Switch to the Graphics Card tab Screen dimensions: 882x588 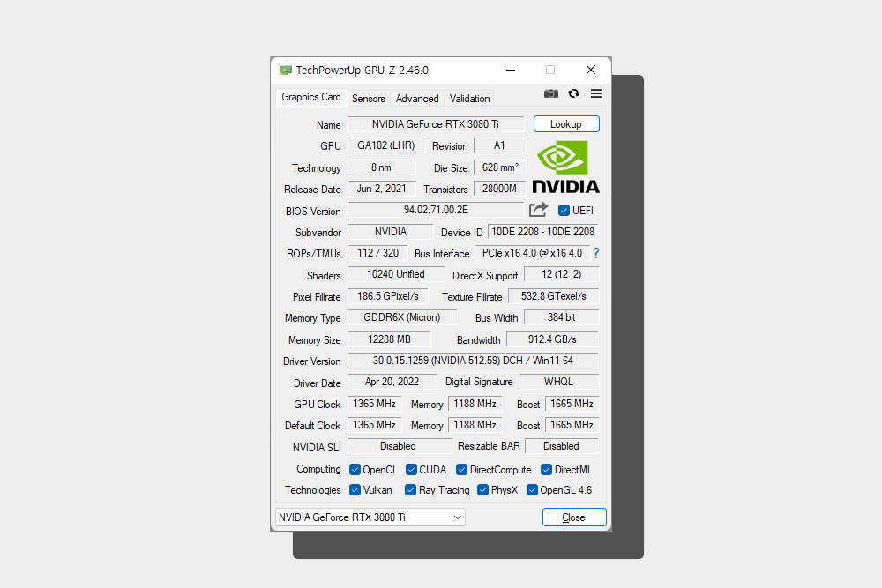(x=311, y=97)
